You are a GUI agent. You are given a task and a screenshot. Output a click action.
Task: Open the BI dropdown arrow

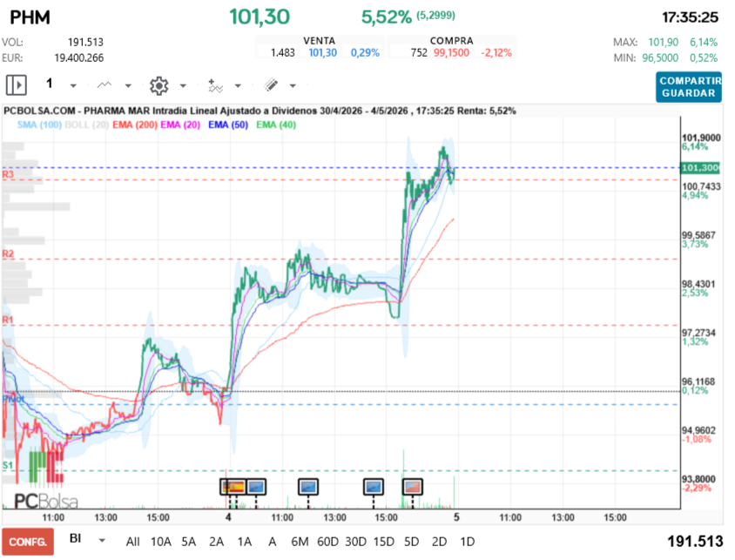102,541
